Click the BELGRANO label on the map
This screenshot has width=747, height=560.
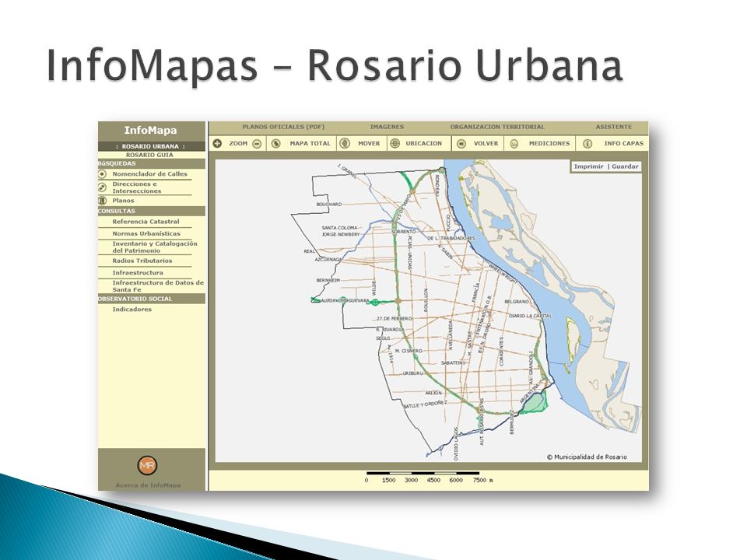coord(517,302)
